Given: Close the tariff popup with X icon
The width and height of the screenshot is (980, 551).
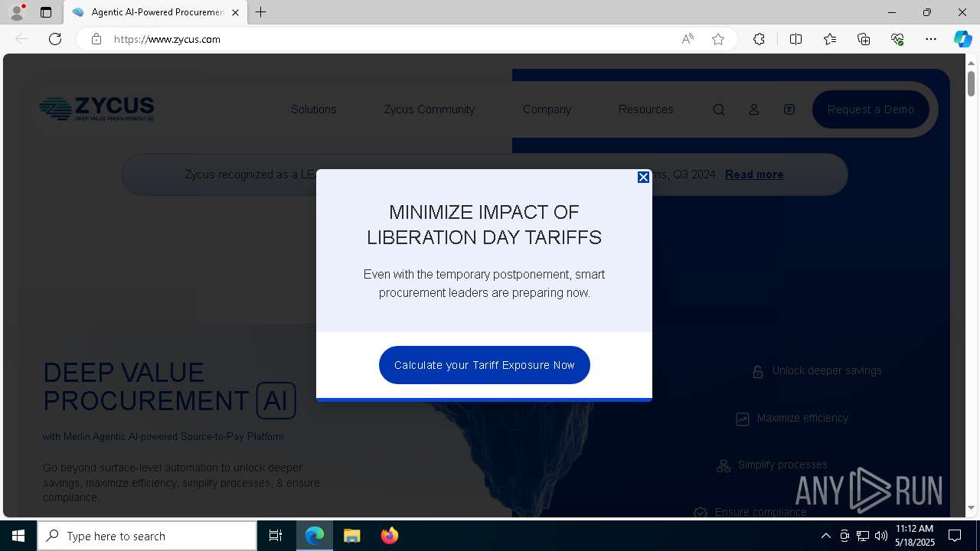Looking at the screenshot, I should click(643, 177).
